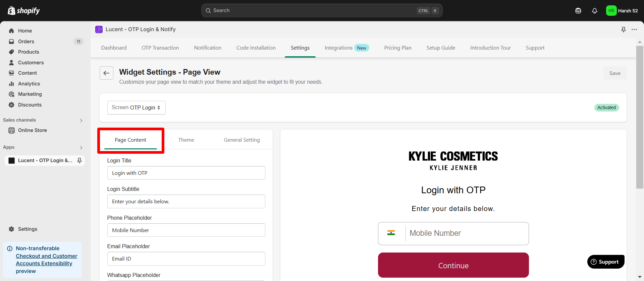Open the Screen OTP Login dropdown
Image resolution: width=644 pixels, height=281 pixels.
click(x=136, y=108)
